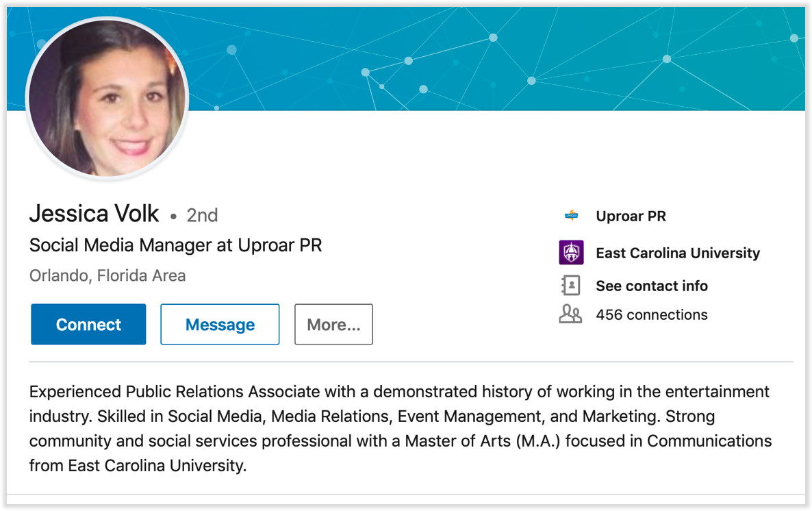
Task: Click the Message button
Action: [219, 324]
